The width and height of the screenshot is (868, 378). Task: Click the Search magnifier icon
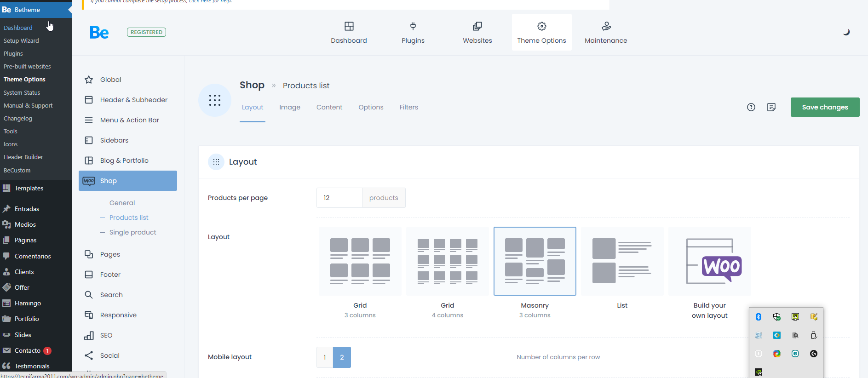(89, 295)
